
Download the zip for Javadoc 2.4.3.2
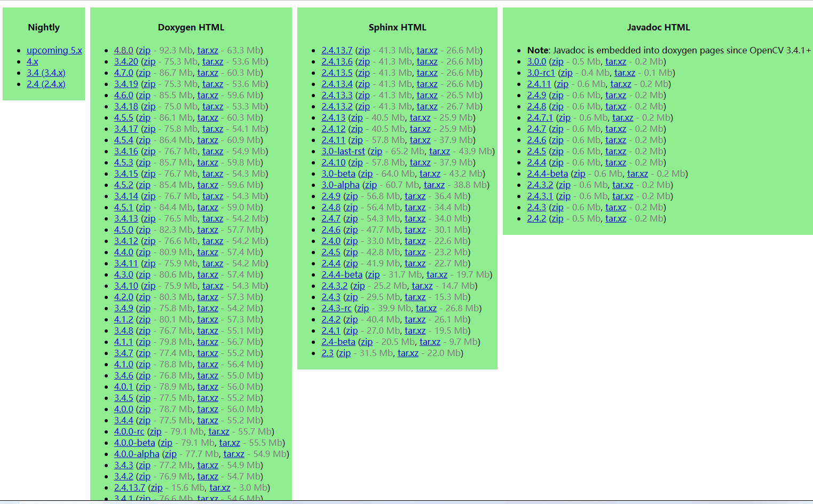(x=564, y=185)
